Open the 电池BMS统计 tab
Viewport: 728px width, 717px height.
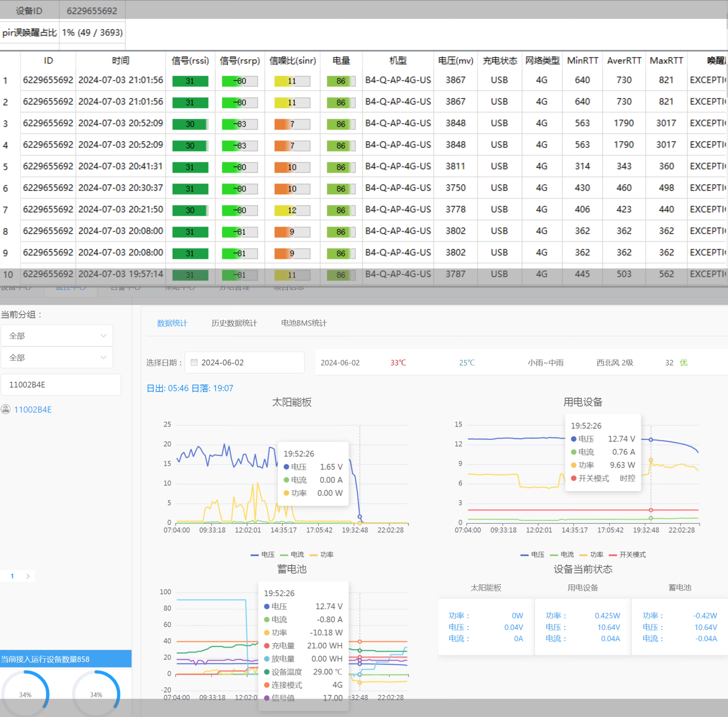(304, 323)
